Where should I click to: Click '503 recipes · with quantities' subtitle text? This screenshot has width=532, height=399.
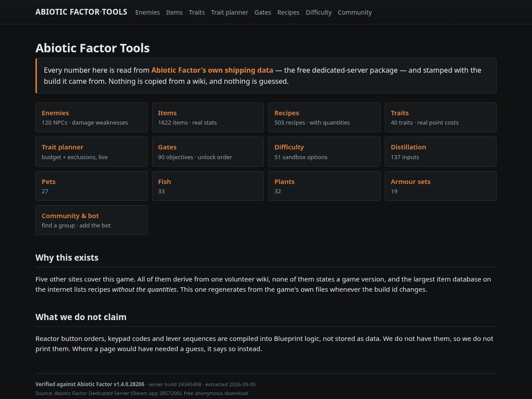(x=312, y=123)
